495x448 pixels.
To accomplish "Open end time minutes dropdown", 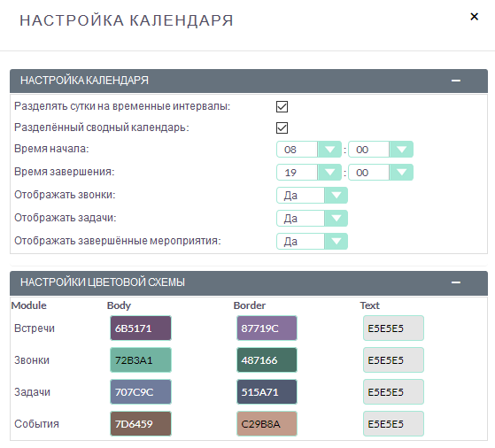I will (381, 173).
